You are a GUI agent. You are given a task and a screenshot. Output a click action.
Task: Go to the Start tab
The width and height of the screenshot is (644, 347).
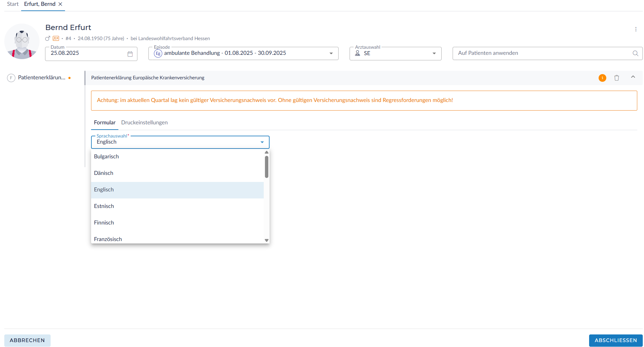tap(13, 4)
